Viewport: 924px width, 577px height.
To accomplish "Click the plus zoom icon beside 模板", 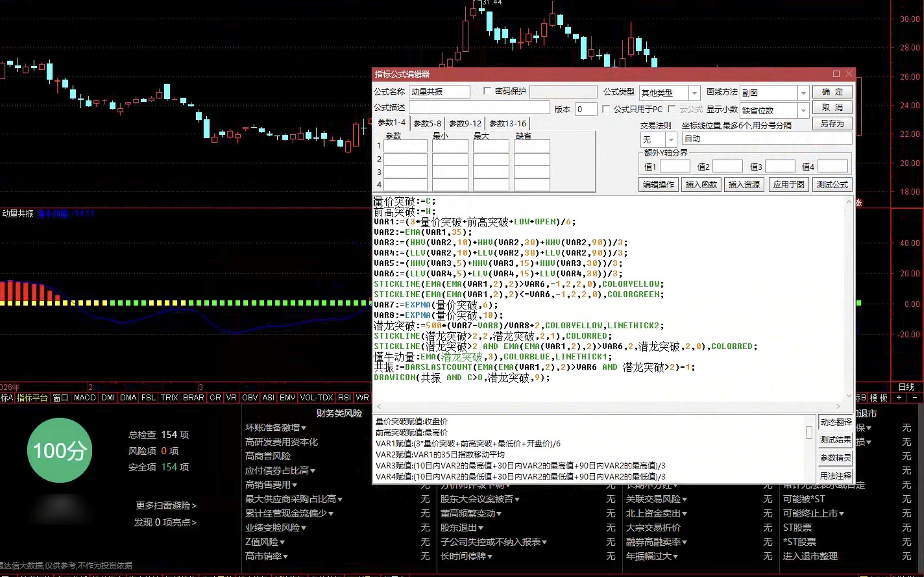I will point(899,398).
